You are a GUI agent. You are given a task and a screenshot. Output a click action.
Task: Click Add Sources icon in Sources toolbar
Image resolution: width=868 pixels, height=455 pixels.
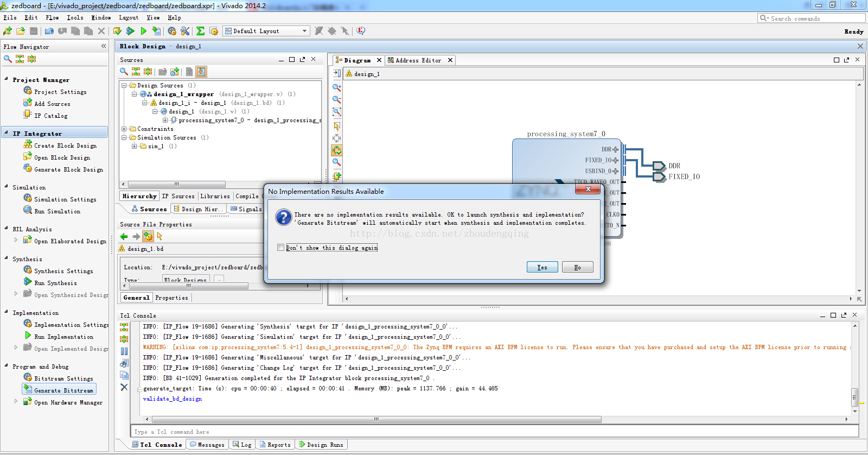click(x=175, y=72)
